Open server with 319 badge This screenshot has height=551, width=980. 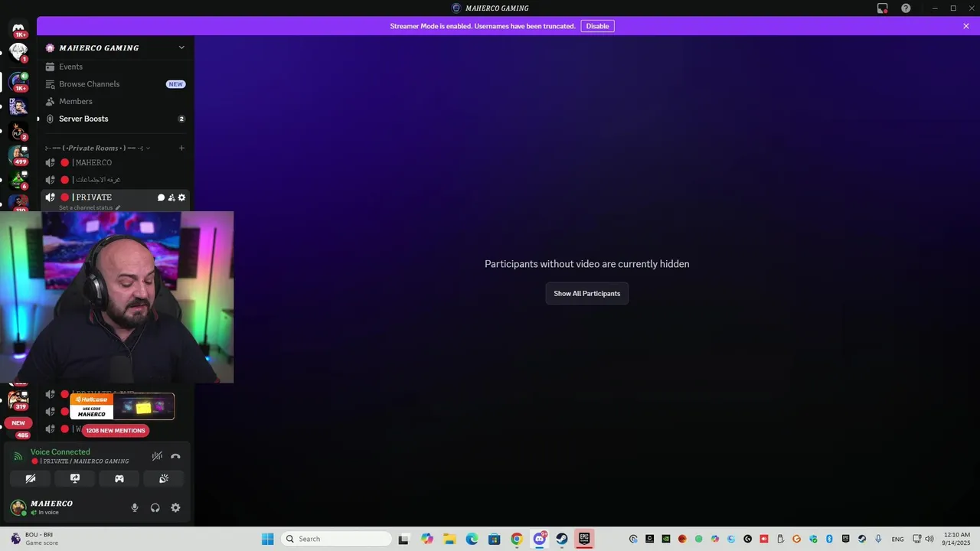coord(18,399)
